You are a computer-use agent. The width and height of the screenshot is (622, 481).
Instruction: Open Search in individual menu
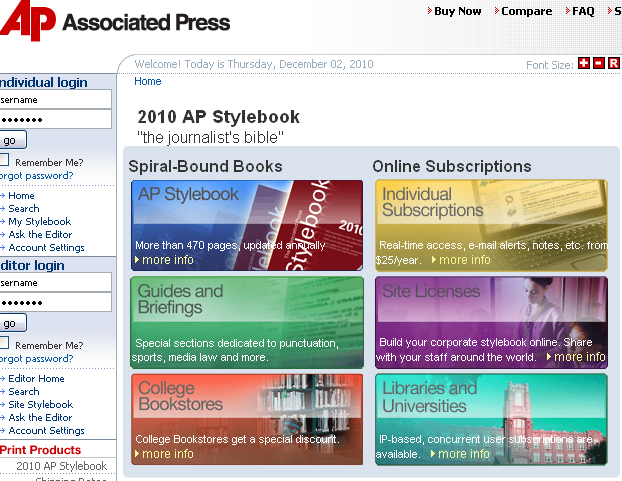point(24,209)
